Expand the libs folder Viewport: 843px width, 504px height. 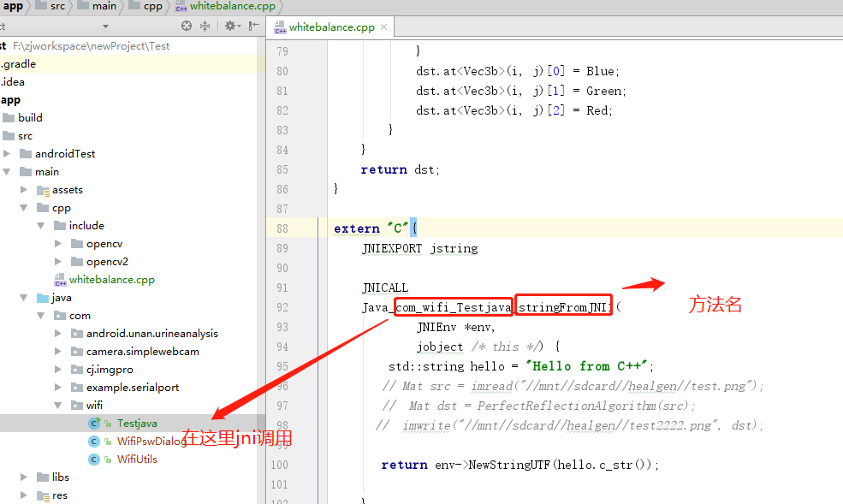24,477
